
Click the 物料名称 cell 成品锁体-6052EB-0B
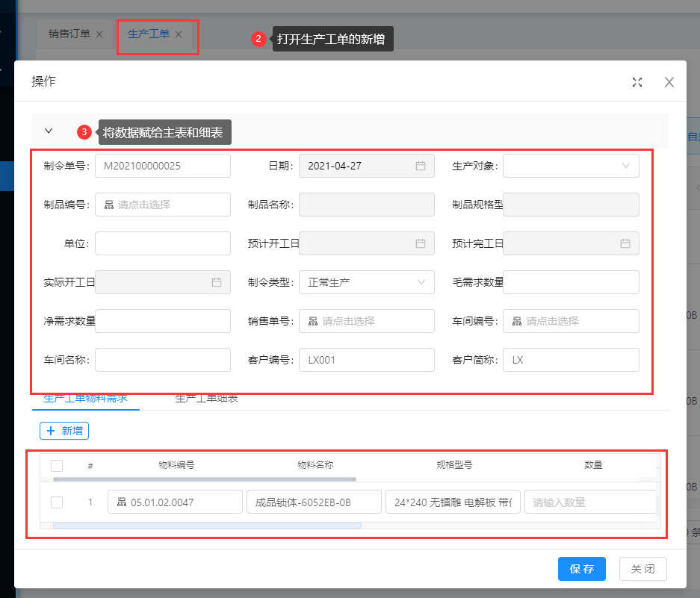click(314, 502)
